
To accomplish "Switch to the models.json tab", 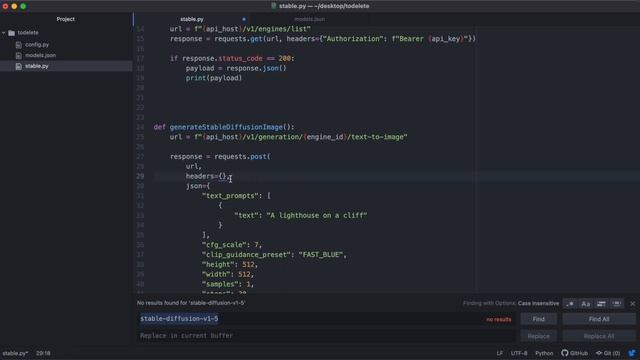I will [x=309, y=19].
